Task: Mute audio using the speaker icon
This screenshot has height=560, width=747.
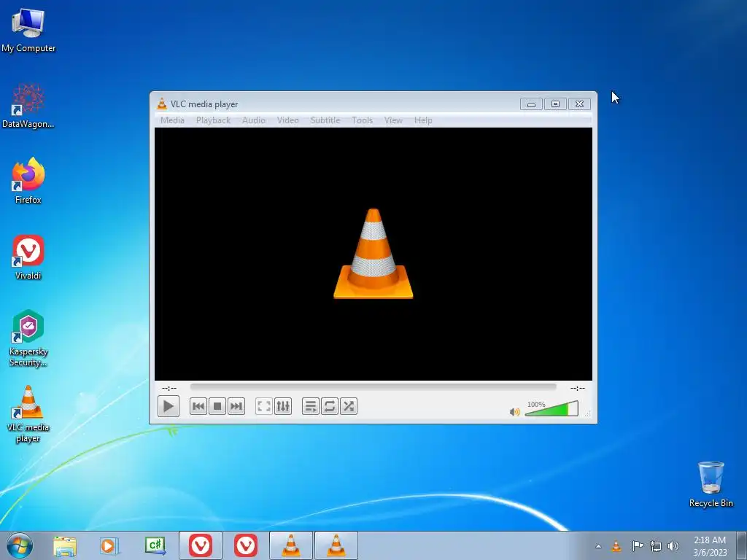Action: 514,411
